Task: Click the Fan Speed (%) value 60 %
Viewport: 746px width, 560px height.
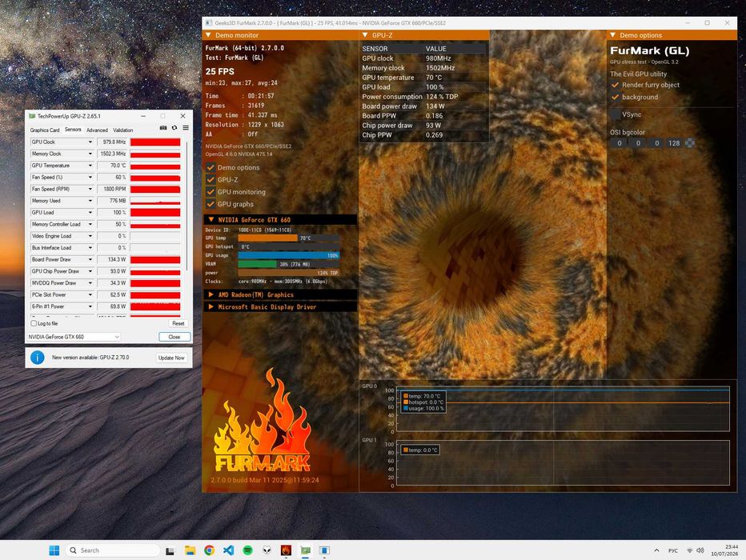Action: point(112,178)
